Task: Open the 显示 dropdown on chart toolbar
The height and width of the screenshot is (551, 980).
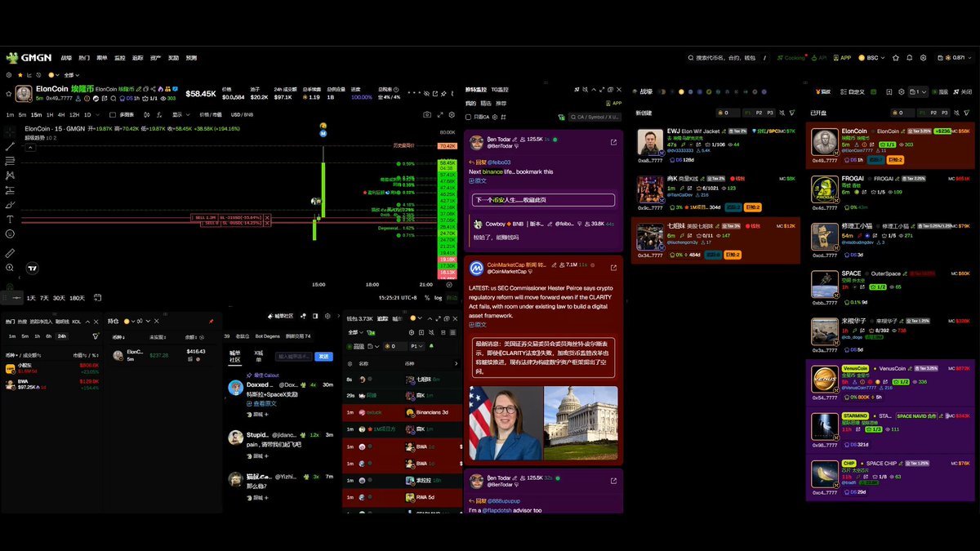Action: click(183, 114)
